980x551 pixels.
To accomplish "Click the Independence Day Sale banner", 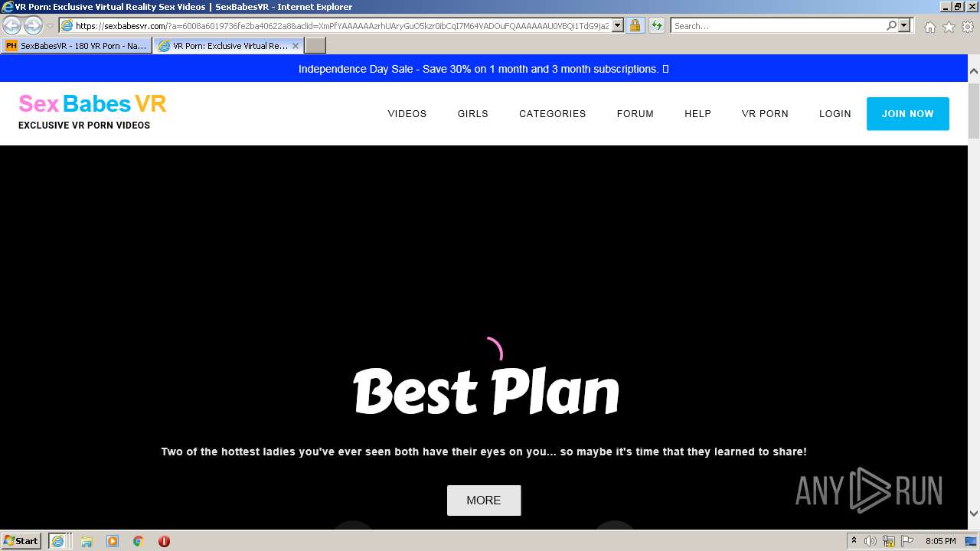I will click(483, 69).
